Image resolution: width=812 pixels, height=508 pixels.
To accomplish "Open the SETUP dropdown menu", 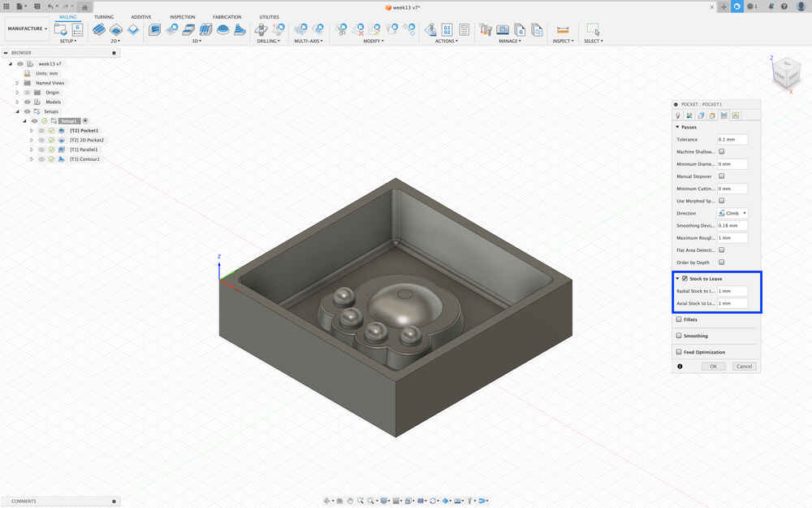I will coord(68,41).
